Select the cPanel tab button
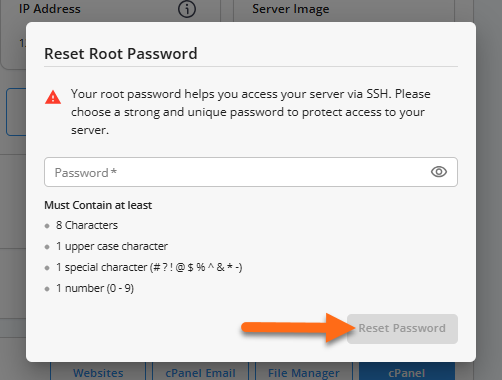Viewport: 502px width, 380px height. 407,372
